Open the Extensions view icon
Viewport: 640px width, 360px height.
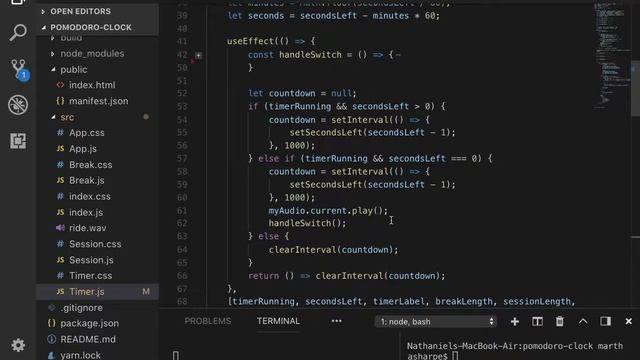coord(18,141)
